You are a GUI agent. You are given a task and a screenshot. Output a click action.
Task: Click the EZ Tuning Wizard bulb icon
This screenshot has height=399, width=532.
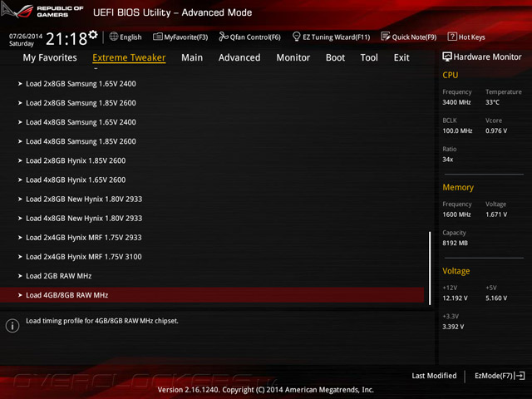click(296, 37)
